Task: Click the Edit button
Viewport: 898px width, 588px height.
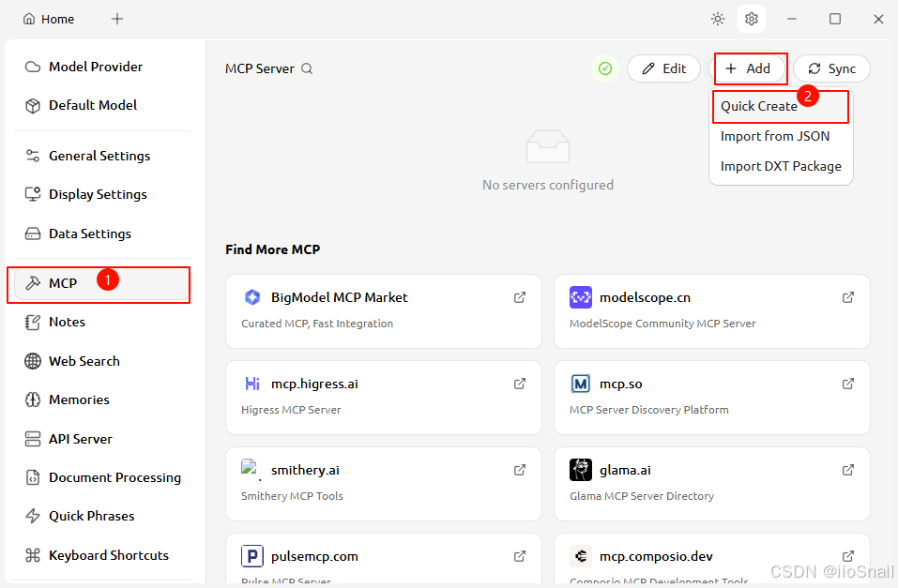Action: 663,68
